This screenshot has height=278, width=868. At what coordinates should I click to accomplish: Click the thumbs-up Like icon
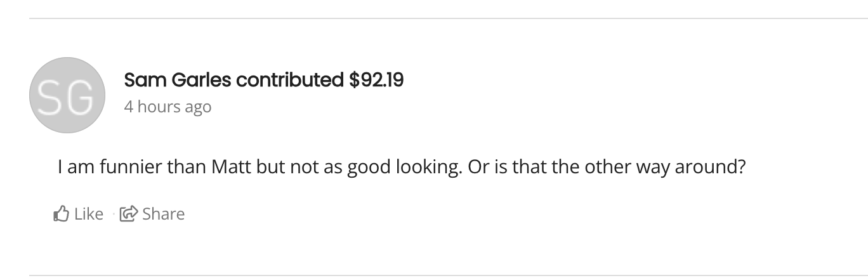62,214
